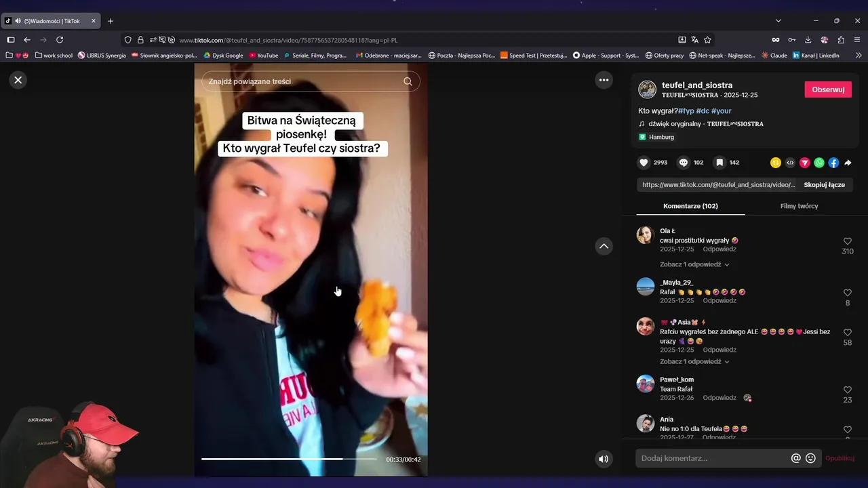
Task: Open teufel_and_siostra profile avatar
Action: pos(648,89)
